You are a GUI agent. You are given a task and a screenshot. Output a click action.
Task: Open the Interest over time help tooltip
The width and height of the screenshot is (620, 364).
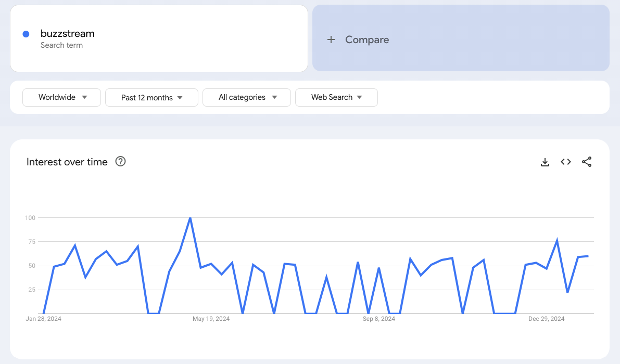point(120,161)
